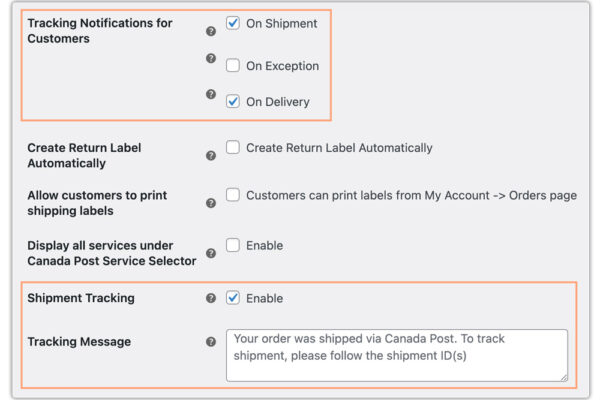Uncheck the On Shipment checkbox
The width and height of the screenshot is (600, 400).
click(233, 23)
